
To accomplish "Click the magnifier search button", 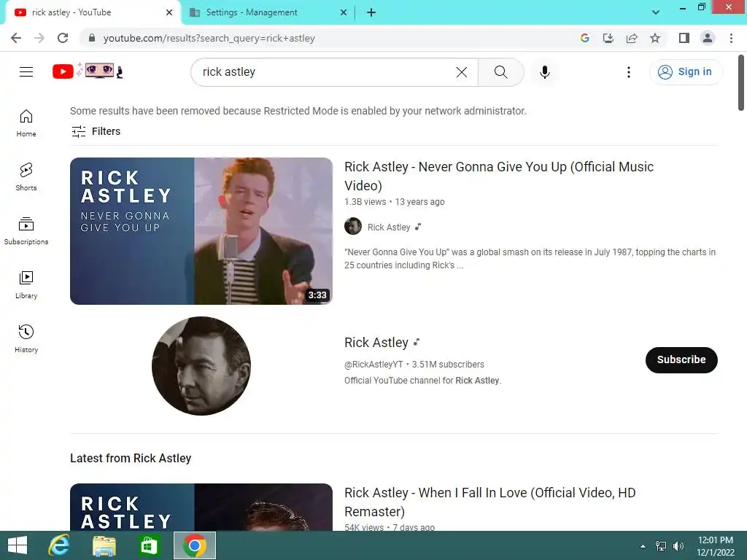I will [x=500, y=72].
